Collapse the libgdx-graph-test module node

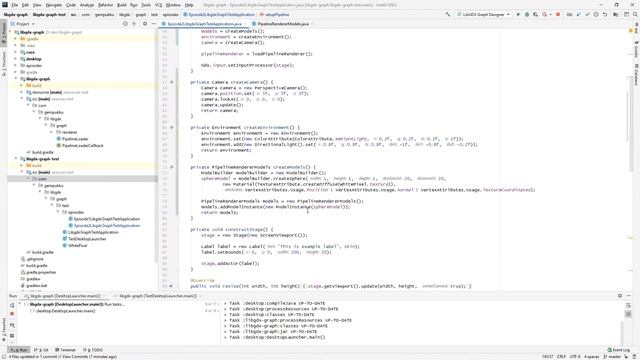[16, 159]
